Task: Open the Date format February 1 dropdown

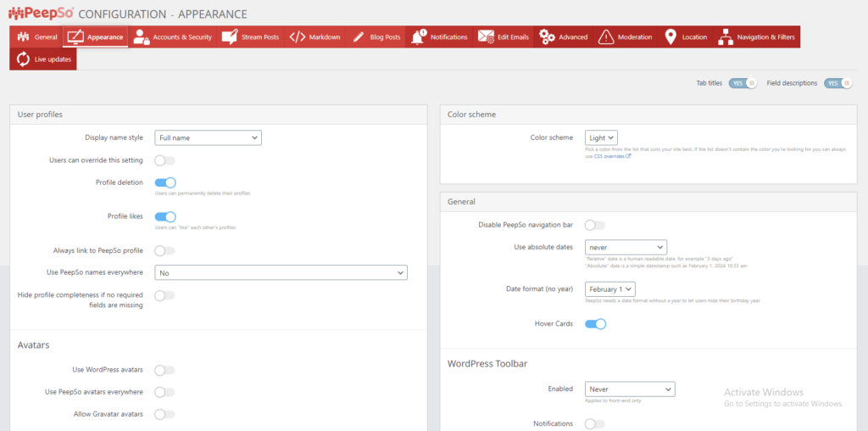Action: pos(610,289)
